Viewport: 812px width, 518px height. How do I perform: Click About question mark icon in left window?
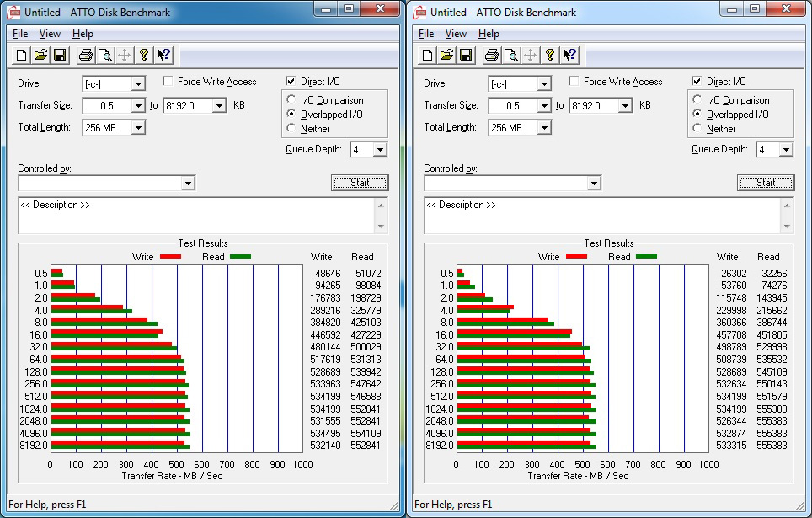144,55
